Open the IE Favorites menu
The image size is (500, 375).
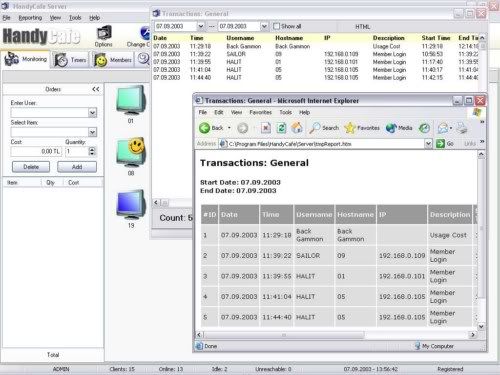tap(261, 112)
